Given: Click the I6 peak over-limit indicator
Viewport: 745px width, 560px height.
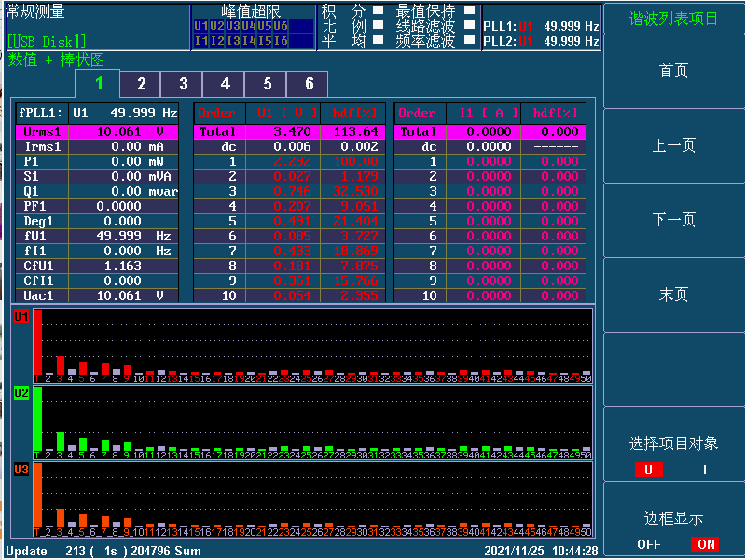Looking at the screenshot, I should tap(280, 40).
